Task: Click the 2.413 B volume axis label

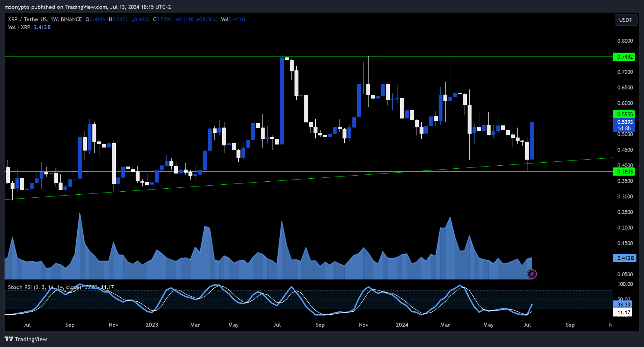Action: coord(625,258)
